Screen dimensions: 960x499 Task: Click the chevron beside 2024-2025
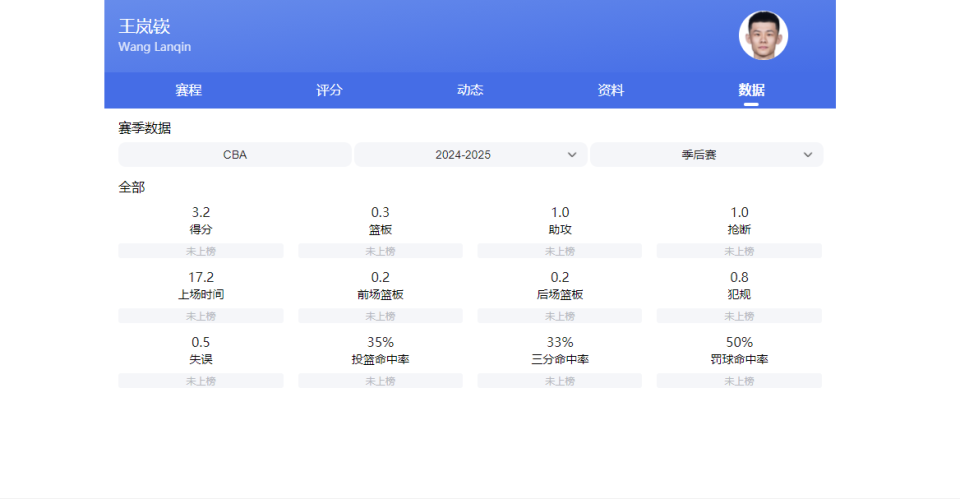572,155
